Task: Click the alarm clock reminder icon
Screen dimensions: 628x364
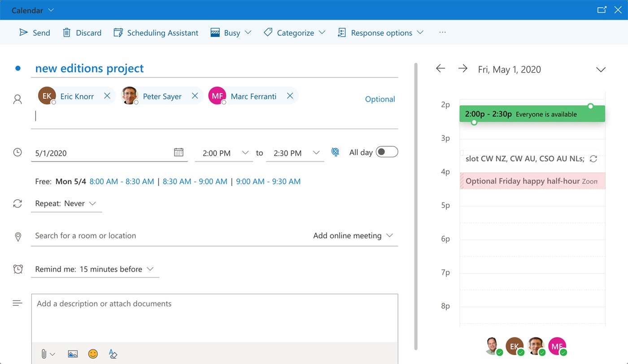Action: point(18,269)
